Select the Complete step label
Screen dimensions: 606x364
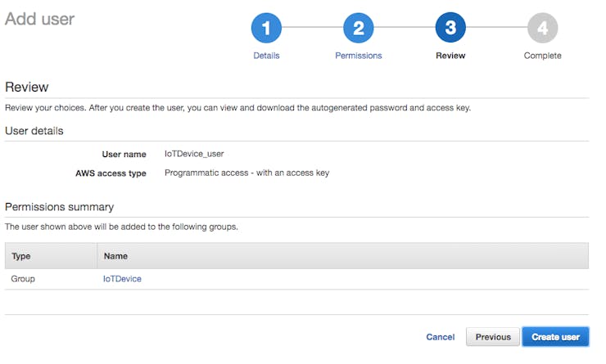coord(542,56)
